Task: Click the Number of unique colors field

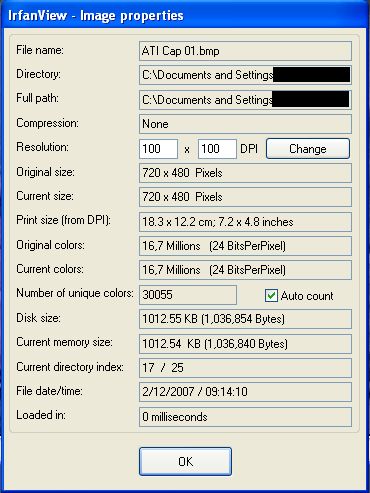Action: (x=188, y=295)
